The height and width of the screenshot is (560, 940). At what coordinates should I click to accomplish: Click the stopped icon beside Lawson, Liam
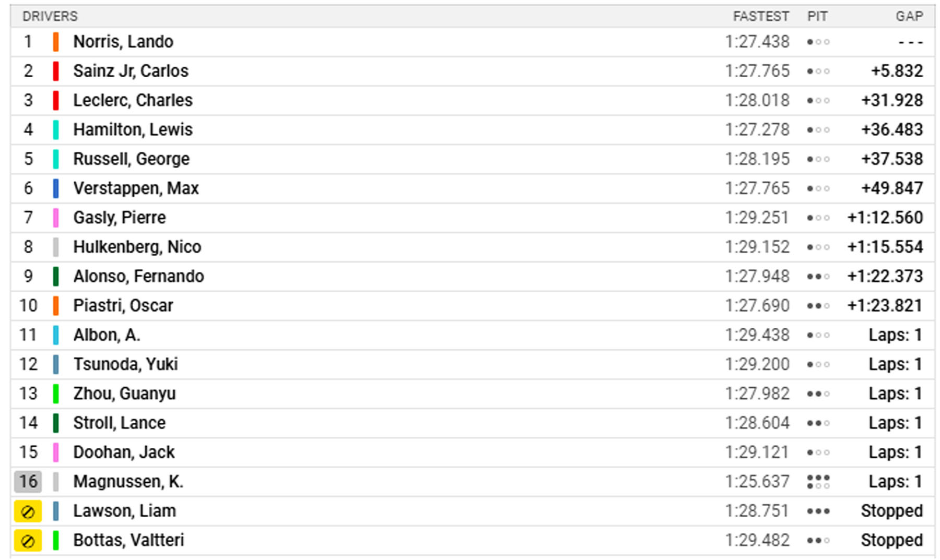click(28, 511)
